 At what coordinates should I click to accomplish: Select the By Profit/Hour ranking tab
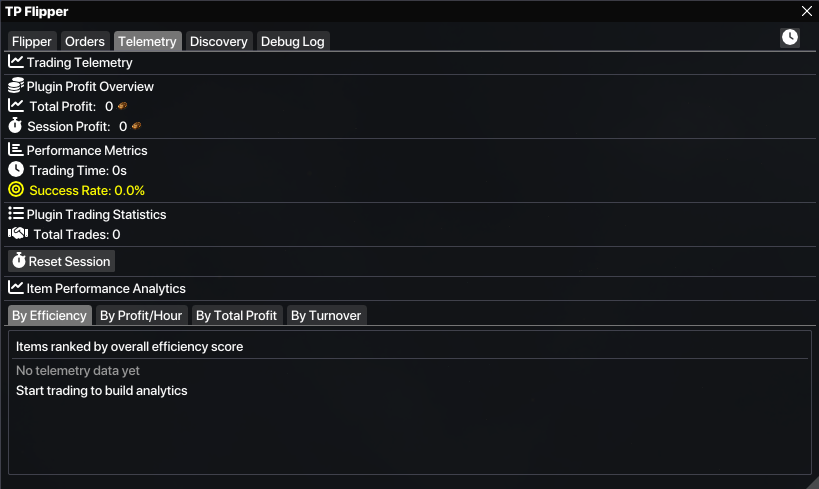point(141,315)
